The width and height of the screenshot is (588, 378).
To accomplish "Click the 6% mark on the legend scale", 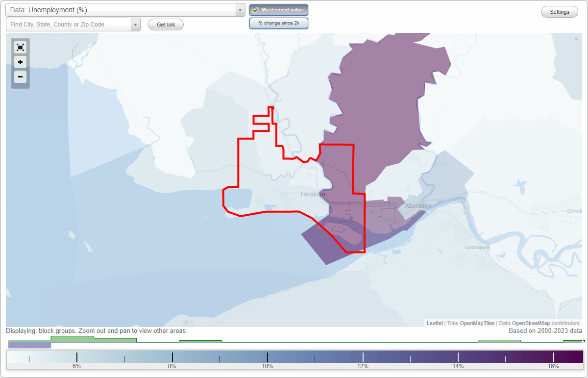I will coord(76,366).
